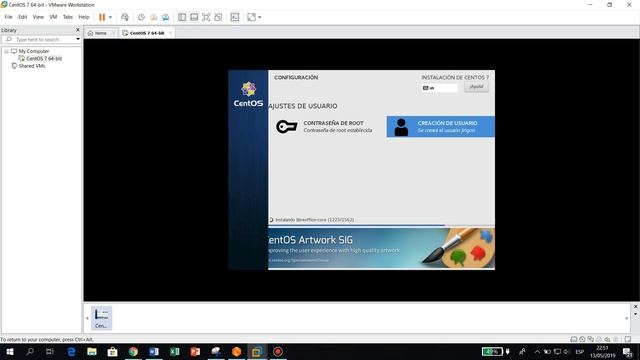Open the taskbar clock and date
The image size is (640, 360).
coord(602,351)
